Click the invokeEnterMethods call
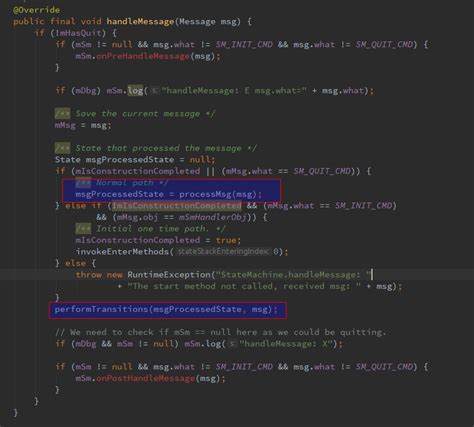This screenshot has height=427, width=474. click(x=182, y=252)
